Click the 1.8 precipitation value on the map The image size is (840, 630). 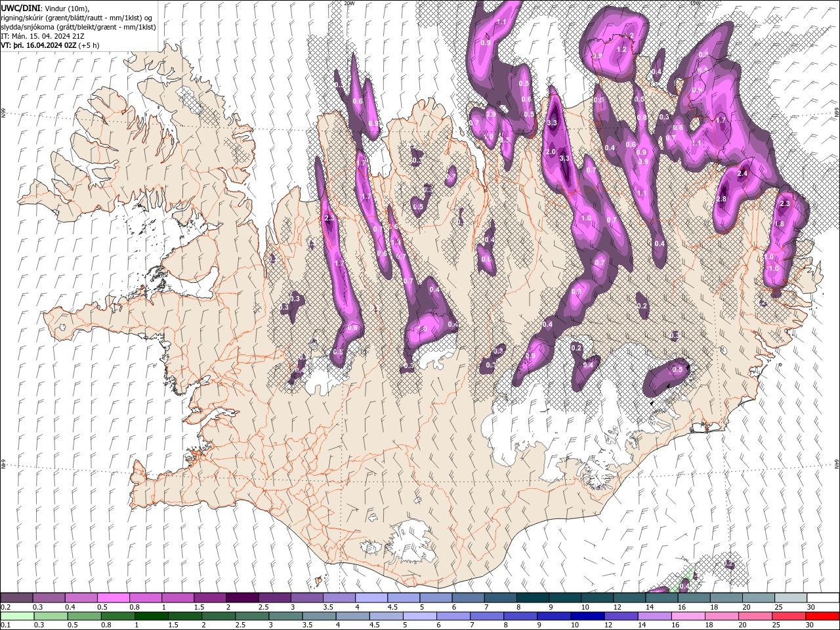tap(780, 224)
